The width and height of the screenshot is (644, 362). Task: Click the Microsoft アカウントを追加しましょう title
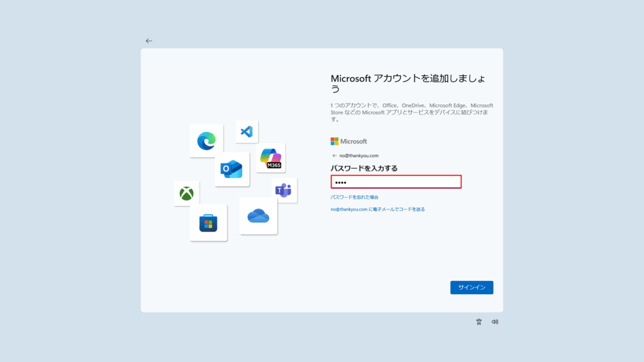click(x=408, y=84)
